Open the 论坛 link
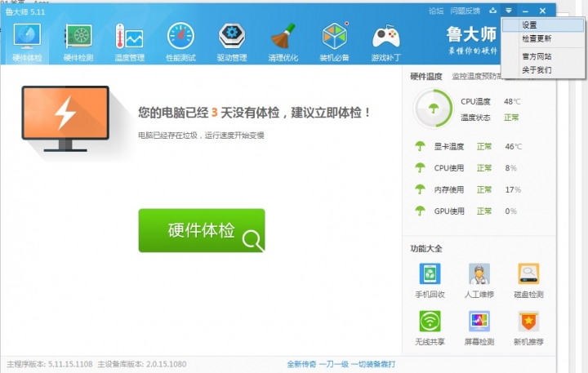588x373 pixels. [436, 11]
